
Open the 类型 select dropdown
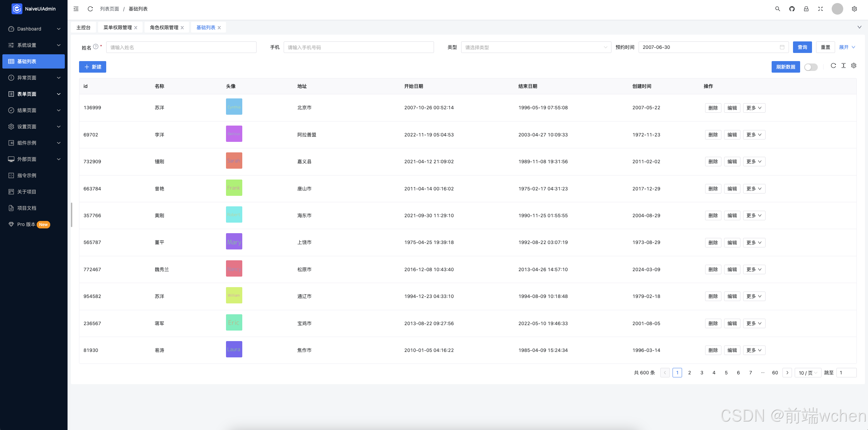(536, 48)
